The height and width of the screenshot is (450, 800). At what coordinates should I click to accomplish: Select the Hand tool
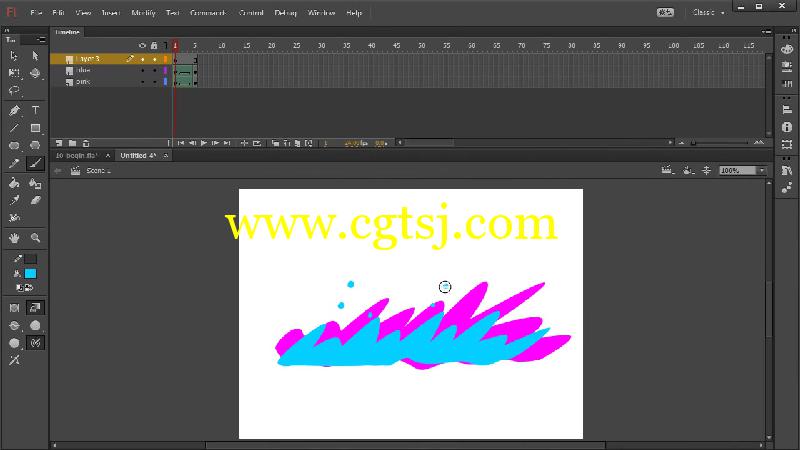pyautogui.click(x=14, y=238)
